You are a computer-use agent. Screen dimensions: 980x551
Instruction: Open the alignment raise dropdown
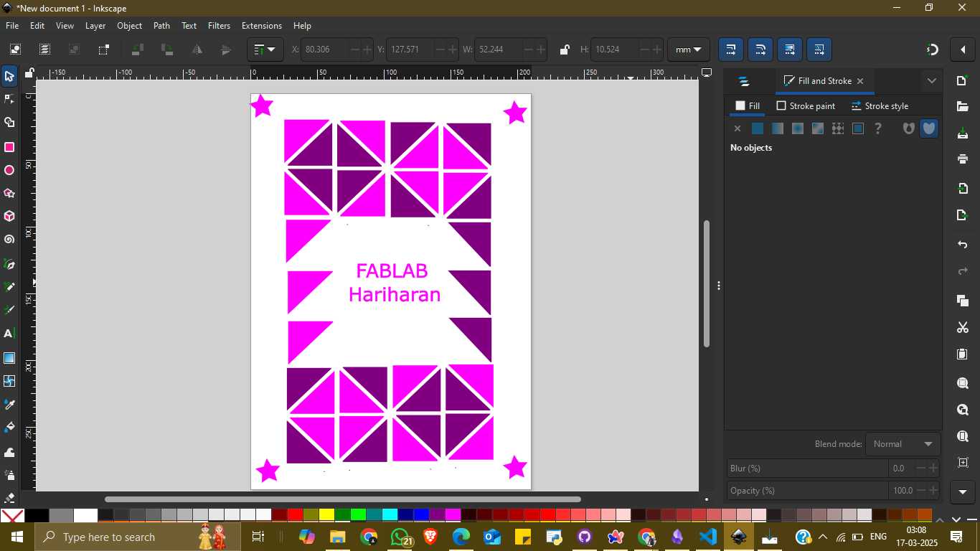tap(265, 50)
